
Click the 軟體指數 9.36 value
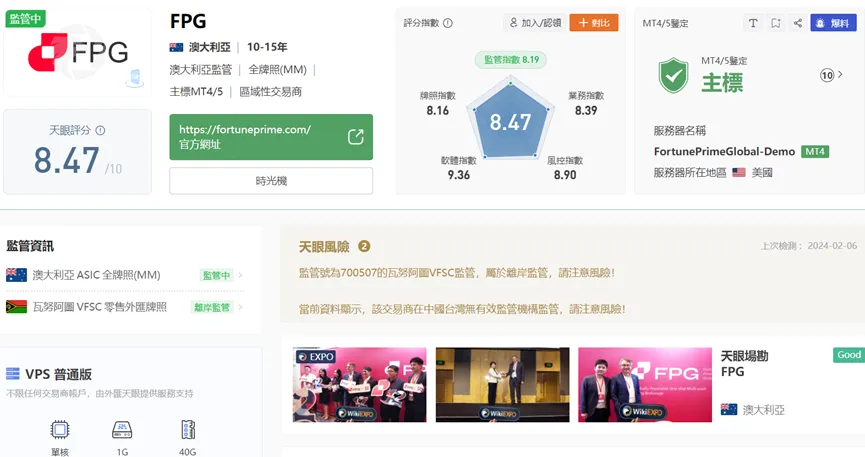[458, 175]
